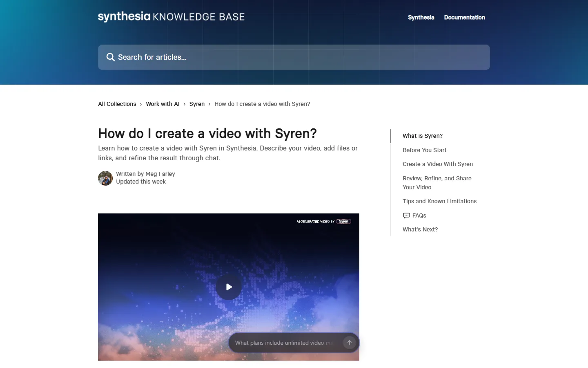
Task: Play the Syren video
Action: (x=229, y=287)
